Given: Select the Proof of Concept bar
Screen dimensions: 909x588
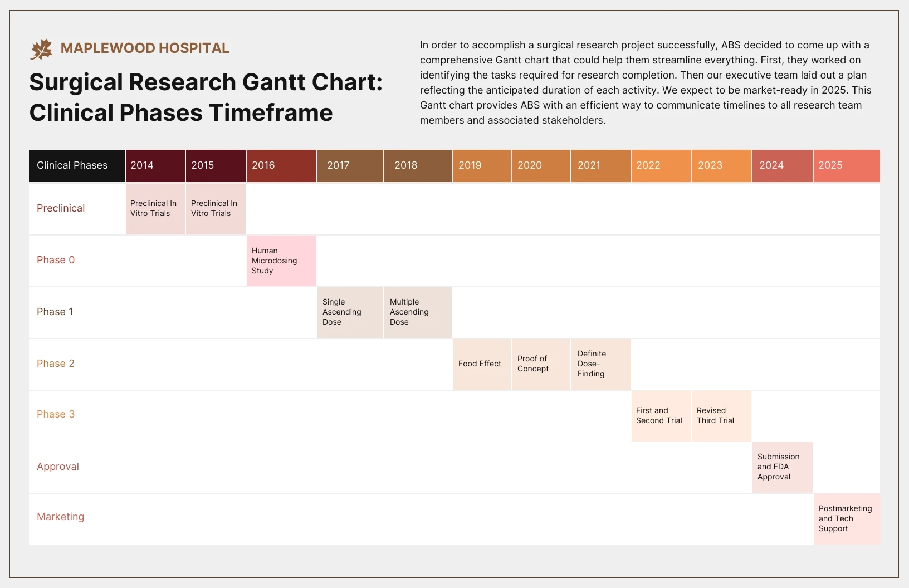Looking at the screenshot, I should [x=540, y=364].
